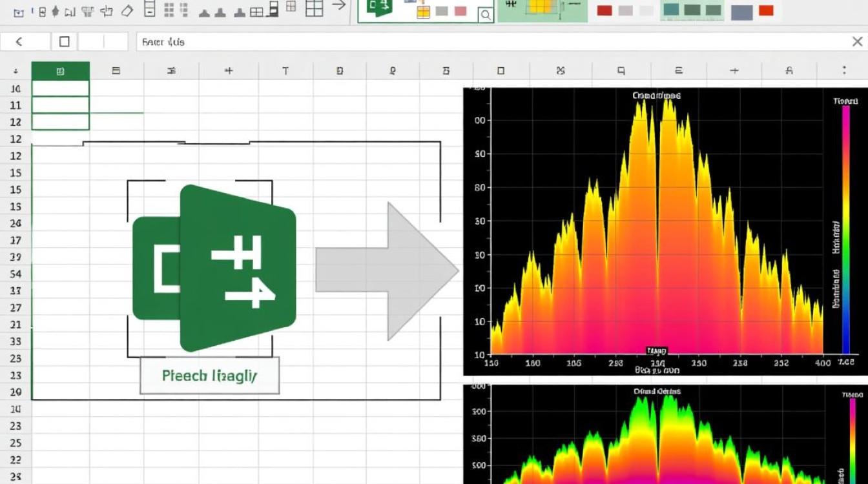This screenshot has width=868, height=484.
Task: Pick the red color swatch in the toolbar
Action: [604, 10]
